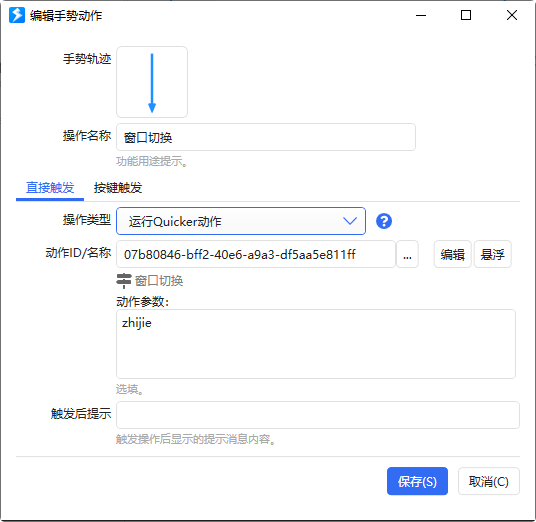Select the 直接触发 tab
The image size is (536, 522).
(x=50, y=188)
